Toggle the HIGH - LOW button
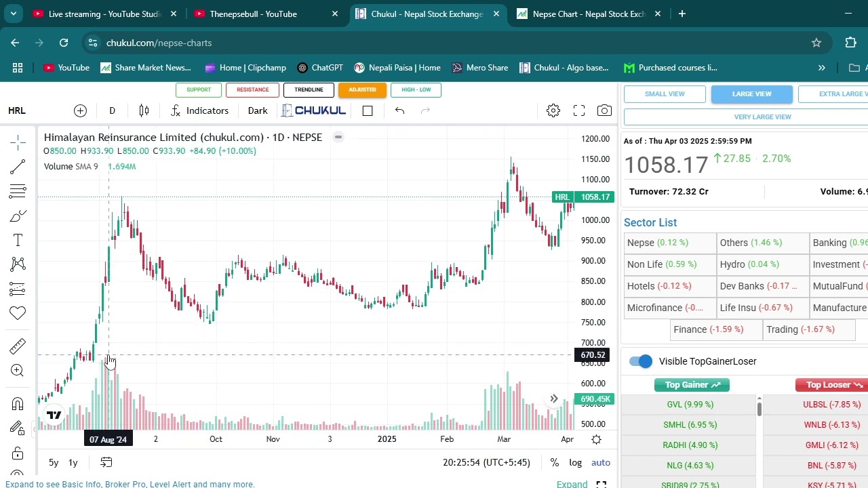The image size is (868, 488). 416,89
